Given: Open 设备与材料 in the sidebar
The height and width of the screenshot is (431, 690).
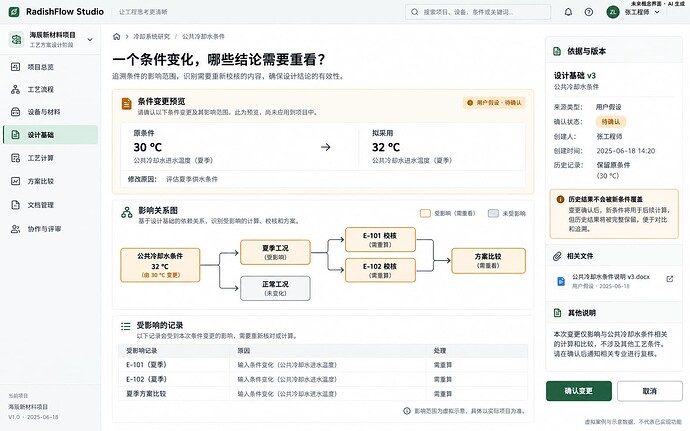Looking at the screenshot, I should click(50, 112).
